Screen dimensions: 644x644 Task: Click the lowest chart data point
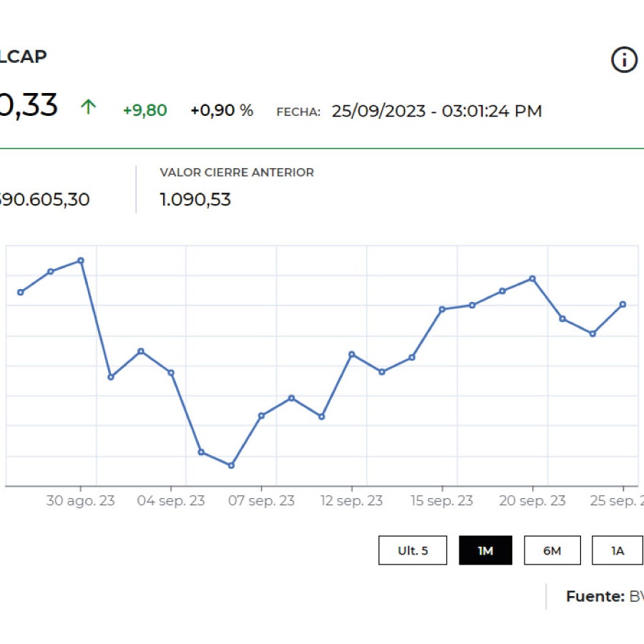pyautogui.click(x=231, y=465)
